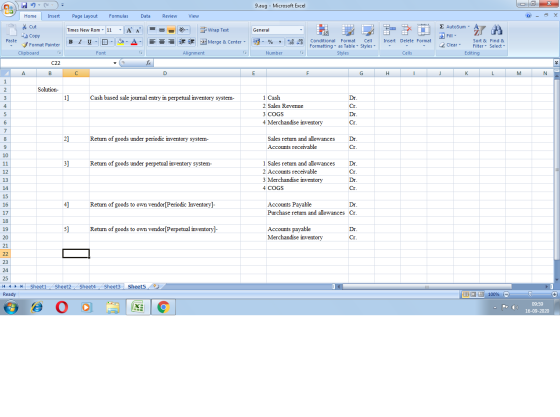560x417 pixels.
Task: Save workbook from Quick Access toolbar
Action: click(x=24, y=5)
